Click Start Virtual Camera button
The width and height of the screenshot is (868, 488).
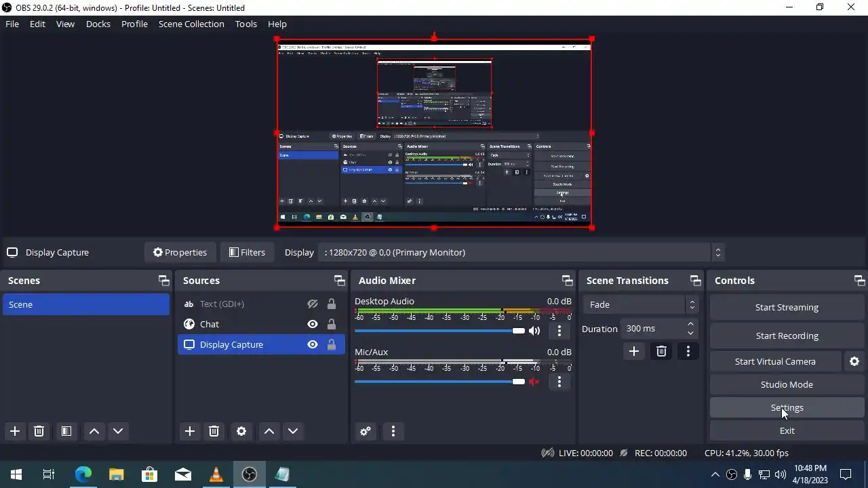point(775,361)
